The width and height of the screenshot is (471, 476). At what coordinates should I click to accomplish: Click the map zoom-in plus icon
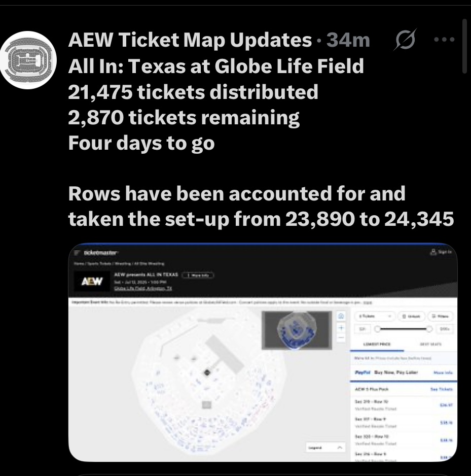341,327
